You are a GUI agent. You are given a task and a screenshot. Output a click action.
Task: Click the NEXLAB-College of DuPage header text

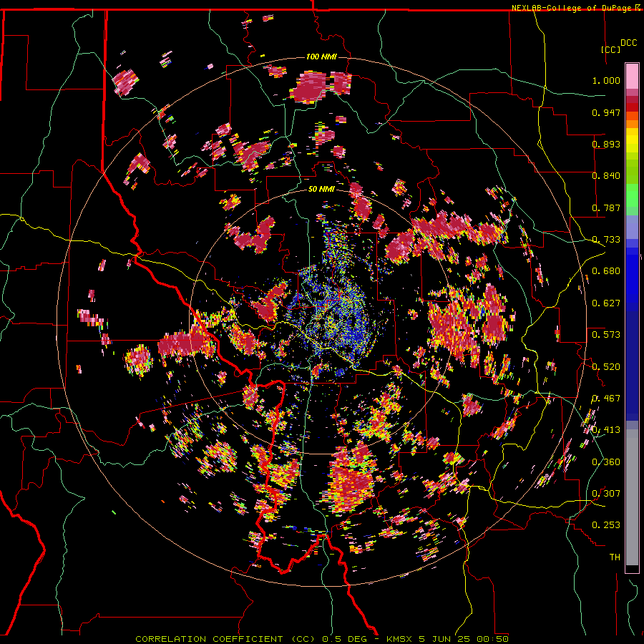click(x=571, y=8)
